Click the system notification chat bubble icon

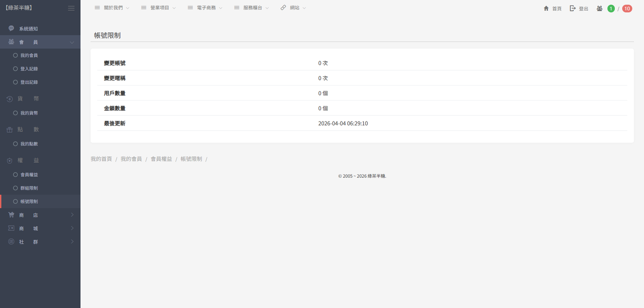point(11,29)
